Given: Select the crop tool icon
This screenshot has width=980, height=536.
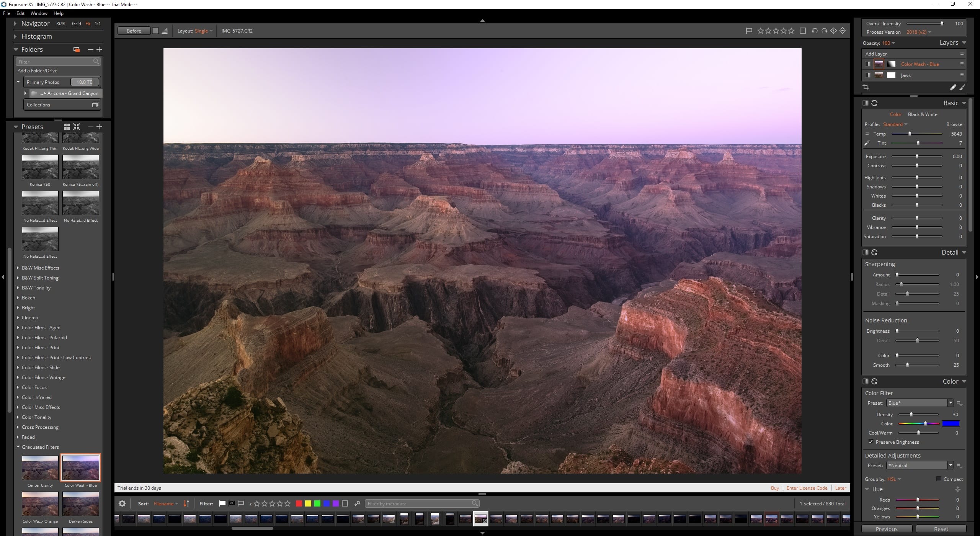Looking at the screenshot, I should [866, 88].
